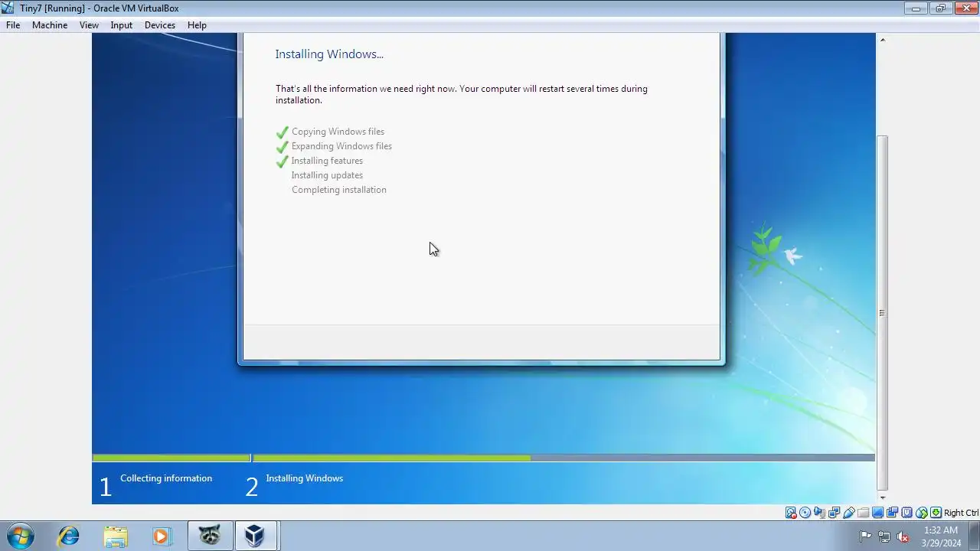Click the CPU processor status icon
The height and width of the screenshot is (551, 980).
[x=907, y=513]
